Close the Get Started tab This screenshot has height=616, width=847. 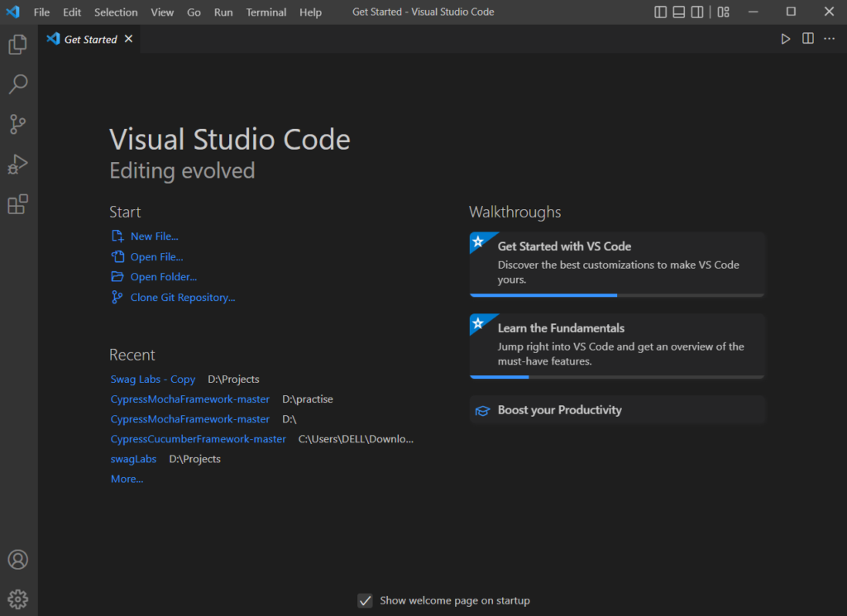[x=128, y=39]
